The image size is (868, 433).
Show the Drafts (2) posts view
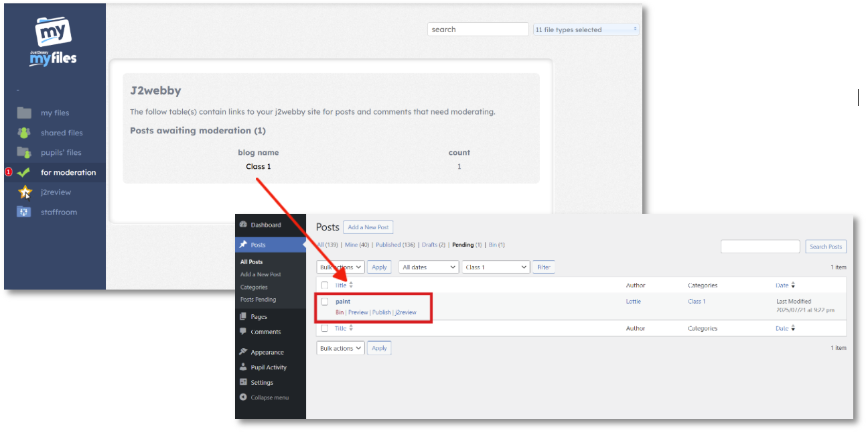(433, 245)
